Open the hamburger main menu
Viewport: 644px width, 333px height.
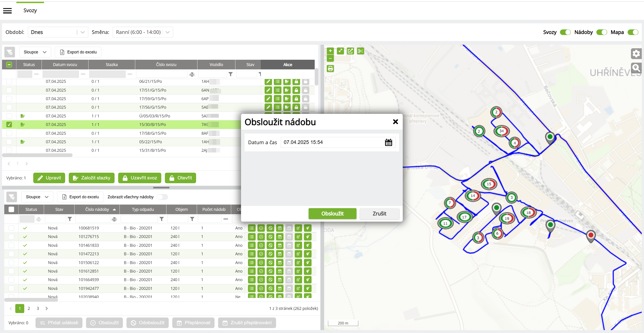[x=7, y=11]
